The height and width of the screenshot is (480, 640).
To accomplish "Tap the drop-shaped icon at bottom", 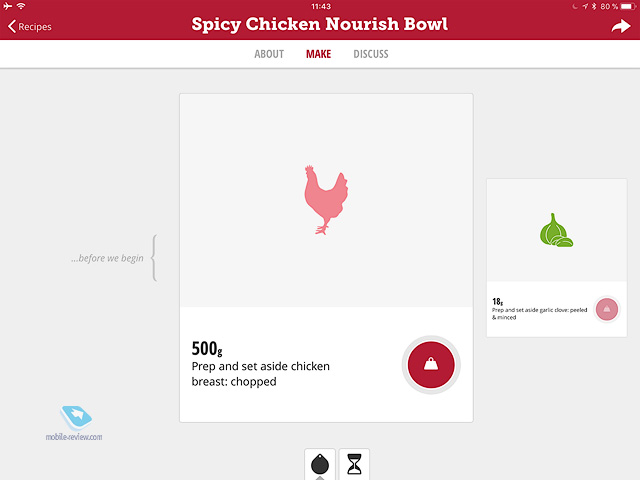I will tap(320, 464).
